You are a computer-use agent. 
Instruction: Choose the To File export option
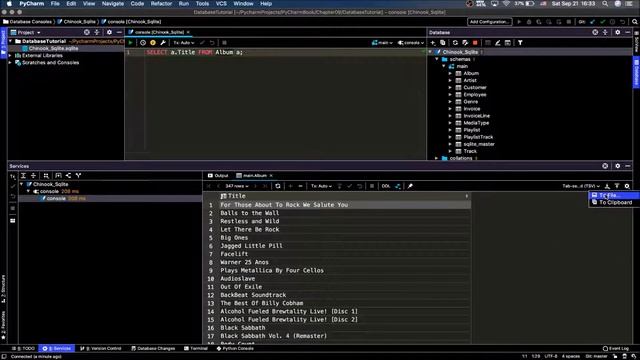tap(613, 196)
